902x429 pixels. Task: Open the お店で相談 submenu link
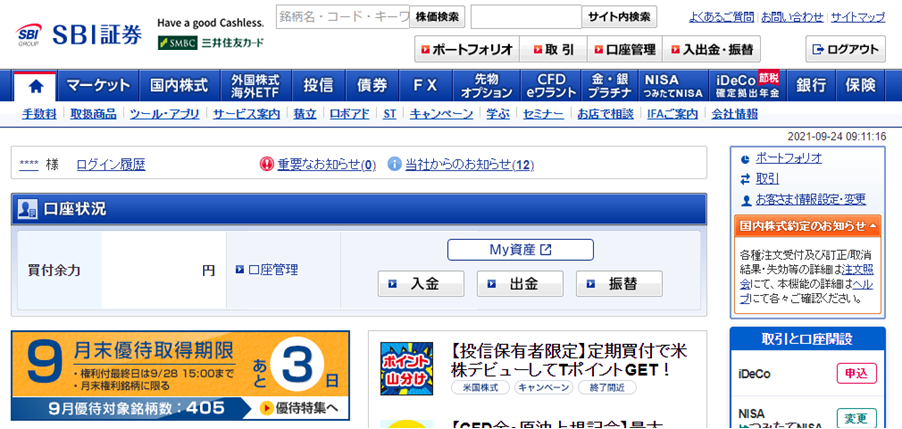(x=605, y=114)
